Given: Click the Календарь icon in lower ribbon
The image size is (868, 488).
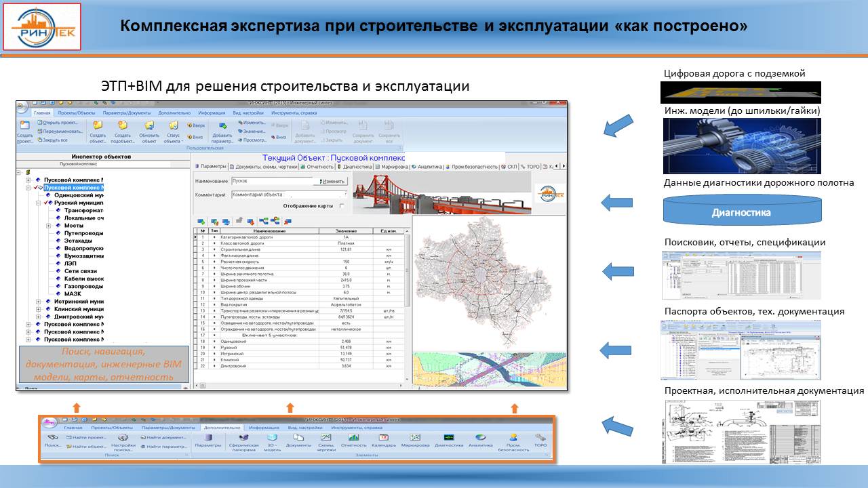Looking at the screenshot, I should [x=383, y=439].
